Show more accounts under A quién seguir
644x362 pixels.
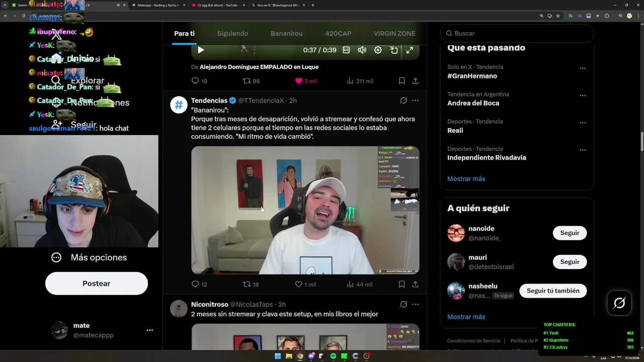[x=466, y=317]
